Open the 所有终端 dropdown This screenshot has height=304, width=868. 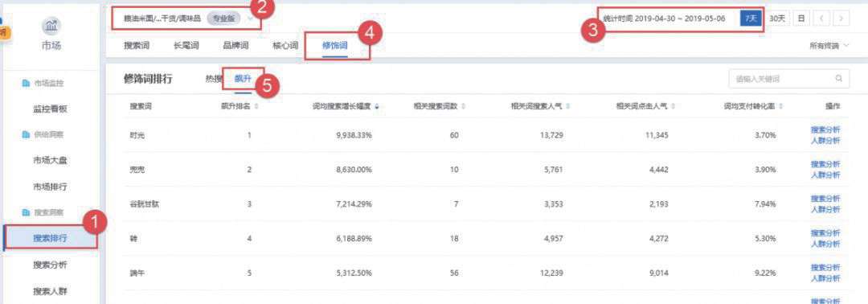[x=829, y=46]
